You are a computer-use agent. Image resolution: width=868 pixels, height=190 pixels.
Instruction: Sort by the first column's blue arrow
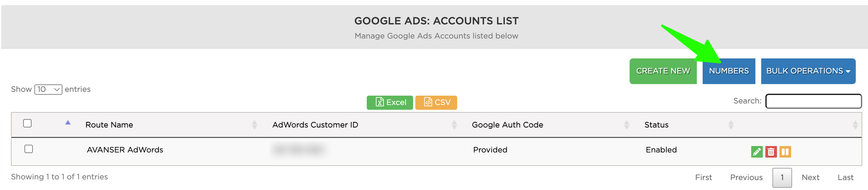coord(68,123)
